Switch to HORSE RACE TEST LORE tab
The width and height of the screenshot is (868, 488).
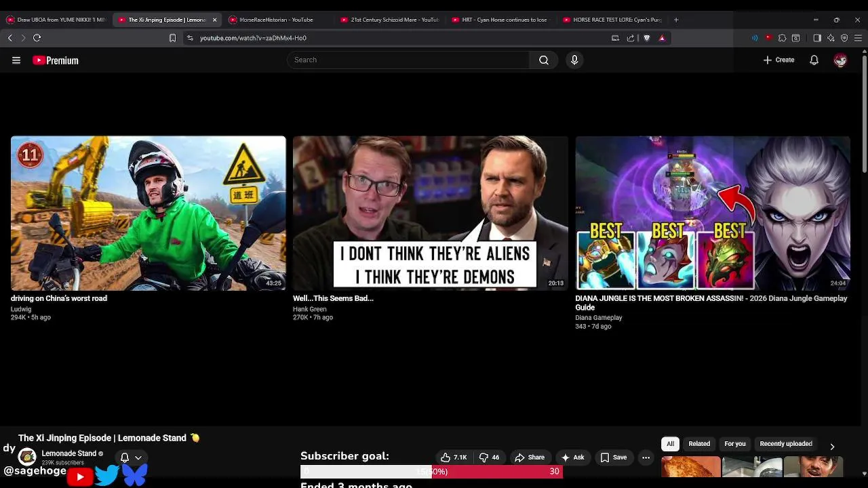pyautogui.click(x=612, y=20)
